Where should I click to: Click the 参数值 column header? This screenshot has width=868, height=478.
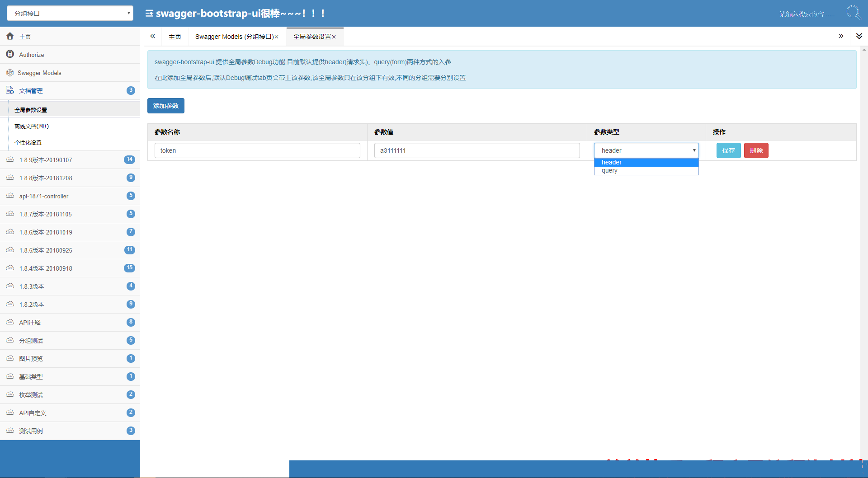point(477,132)
